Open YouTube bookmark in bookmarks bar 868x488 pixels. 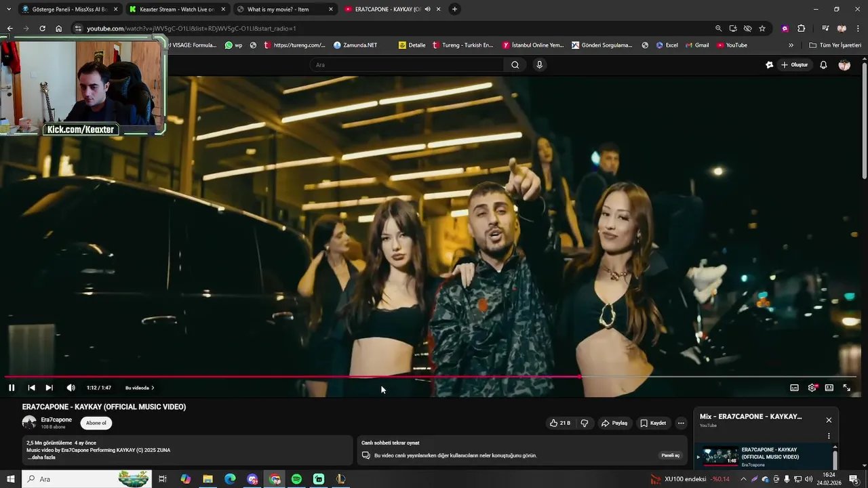(x=732, y=45)
